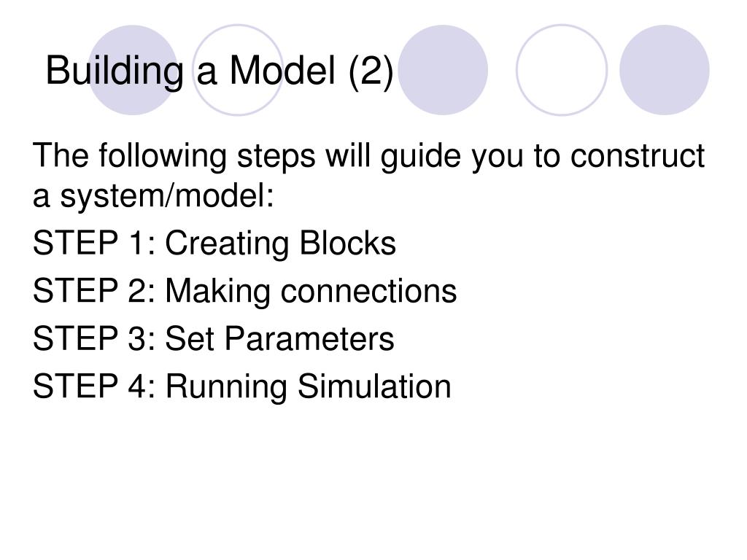Select the word 'following' in the first sentence

163,156
